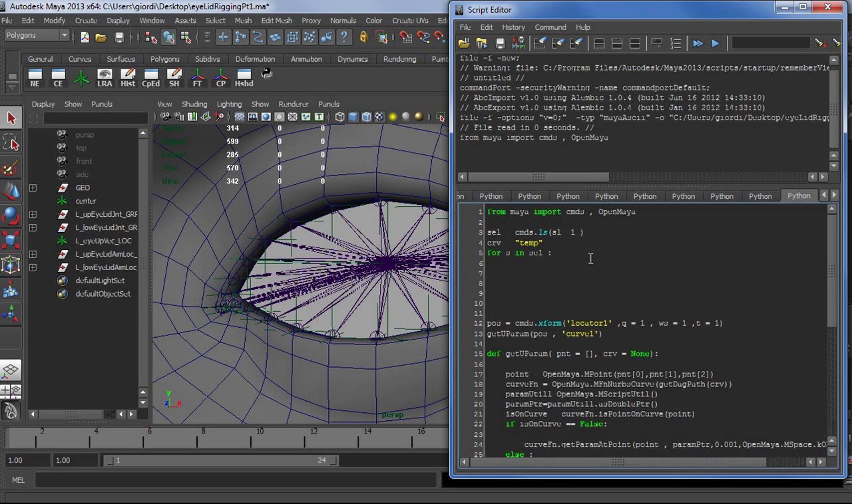The width and height of the screenshot is (852, 504).
Task: Click the Open Scene folder icon
Action: coord(101,37)
